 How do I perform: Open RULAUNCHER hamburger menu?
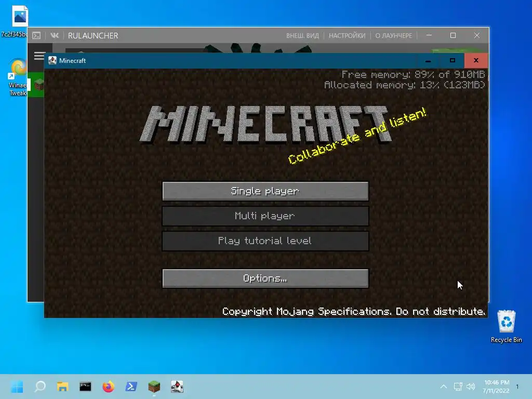coord(39,56)
